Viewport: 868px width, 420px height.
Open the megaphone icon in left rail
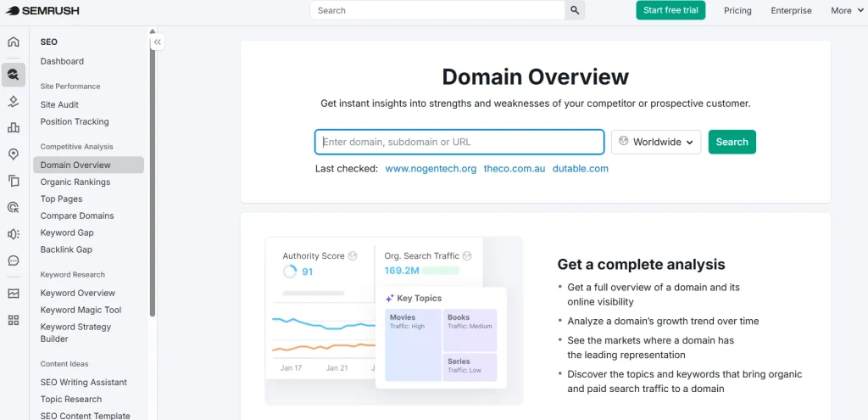(x=14, y=234)
